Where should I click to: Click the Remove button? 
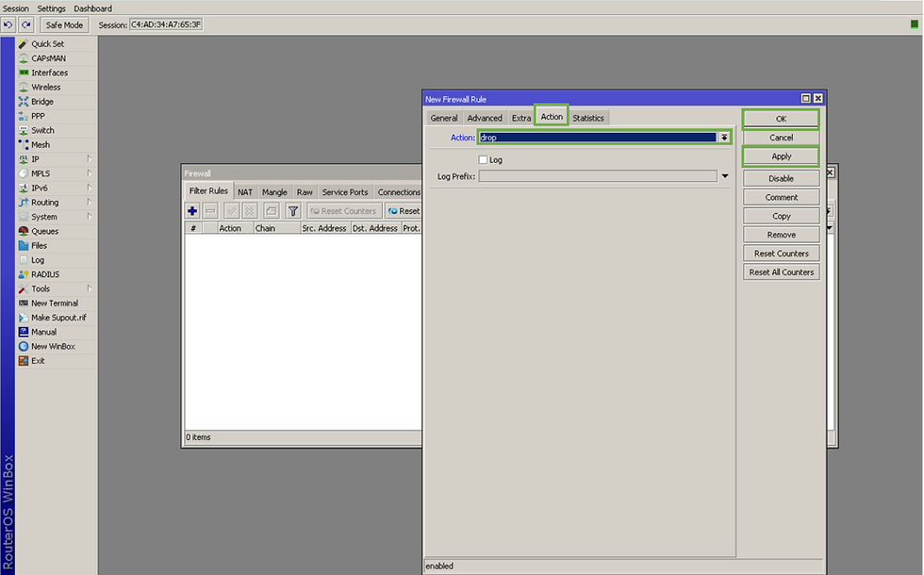(781, 235)
